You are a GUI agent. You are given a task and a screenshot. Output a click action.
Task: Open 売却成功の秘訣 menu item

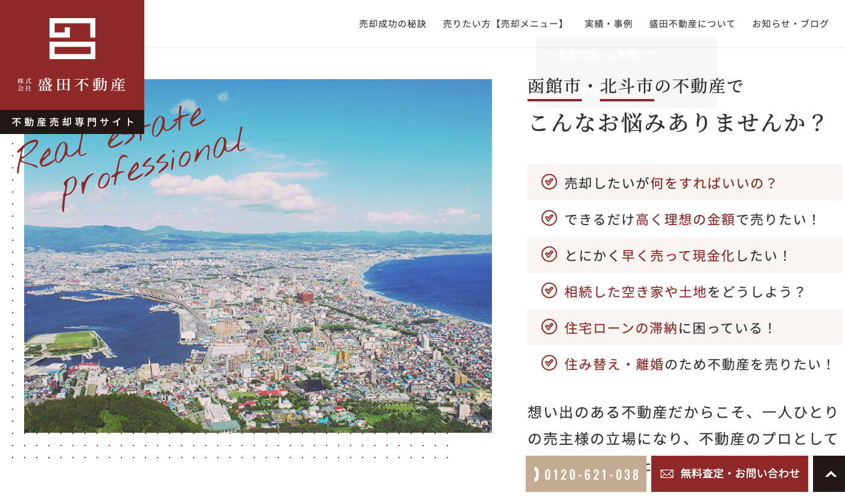click(392, 24)
